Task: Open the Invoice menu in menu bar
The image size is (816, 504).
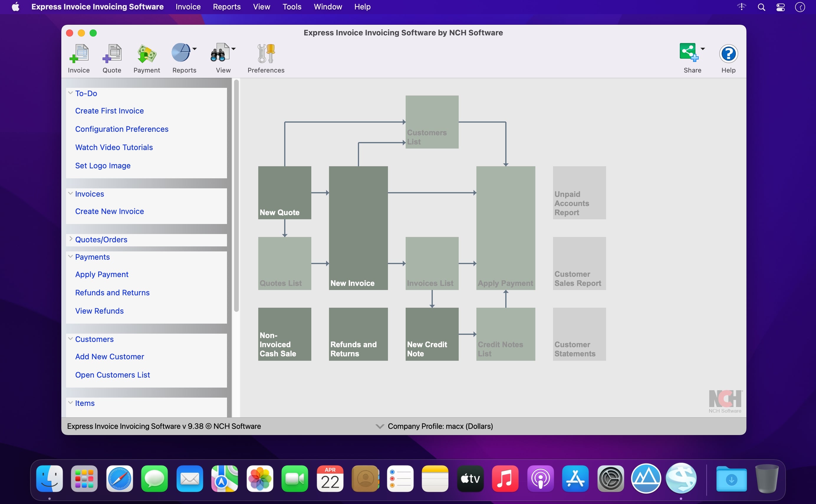Action: click(188, 7)
